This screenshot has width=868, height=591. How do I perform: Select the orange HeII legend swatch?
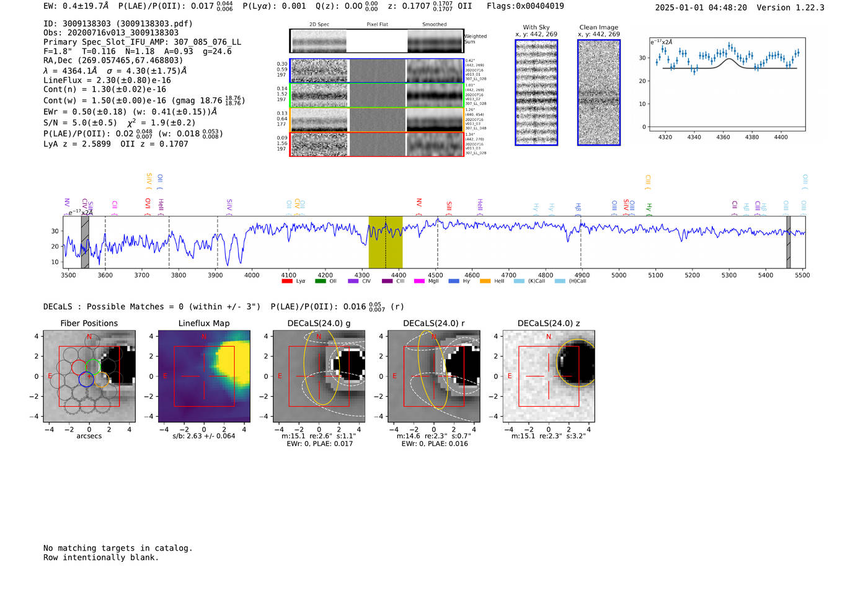coord(485,281)
